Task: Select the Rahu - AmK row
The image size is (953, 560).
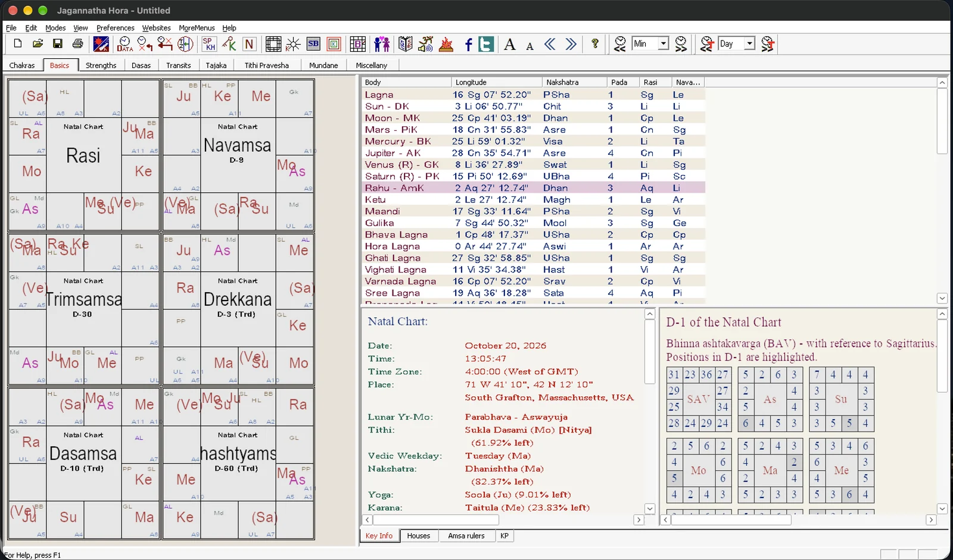Action: click(x=533, y=188)
